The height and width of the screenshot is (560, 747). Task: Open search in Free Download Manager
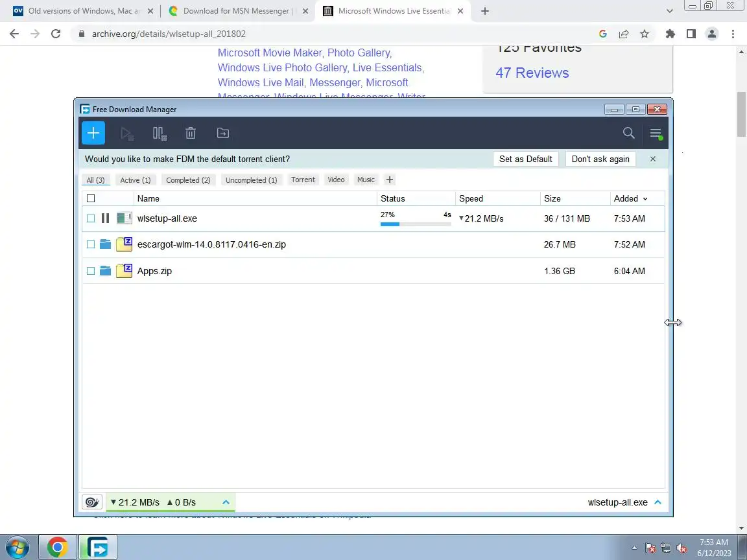[629, 133]
